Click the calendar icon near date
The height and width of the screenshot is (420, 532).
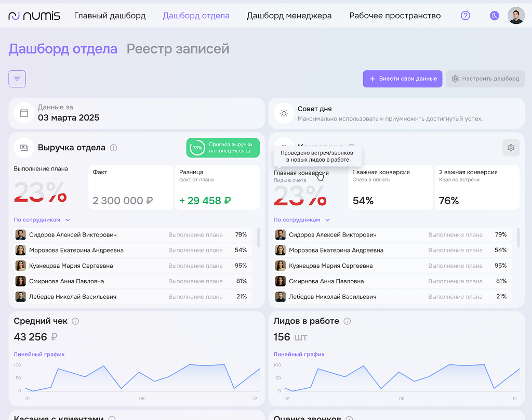24,113
